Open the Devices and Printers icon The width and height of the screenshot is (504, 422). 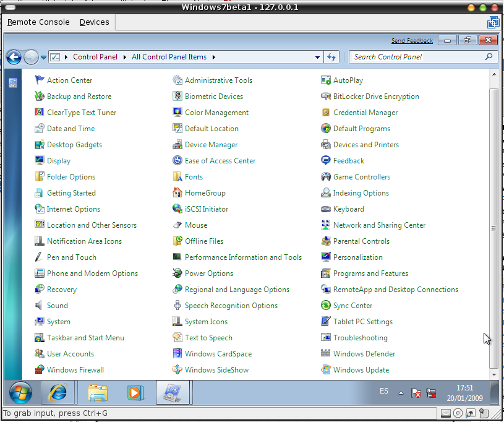[x=326, y=144]
